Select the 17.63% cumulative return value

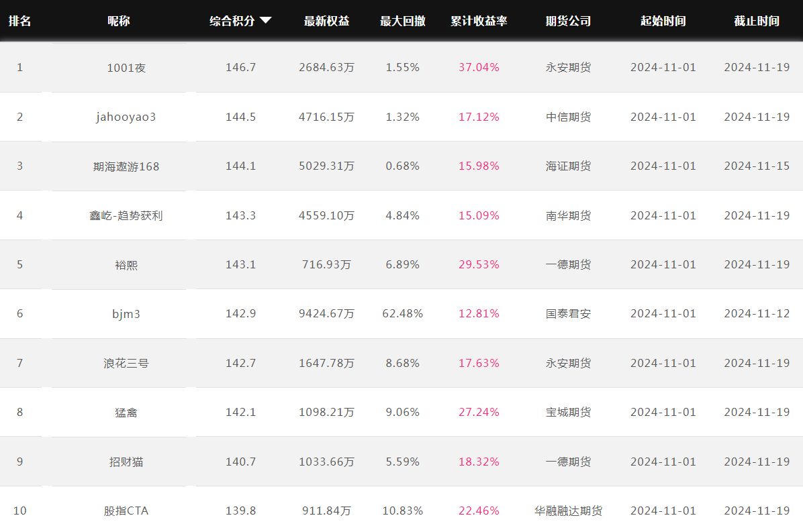click(479, 363)
